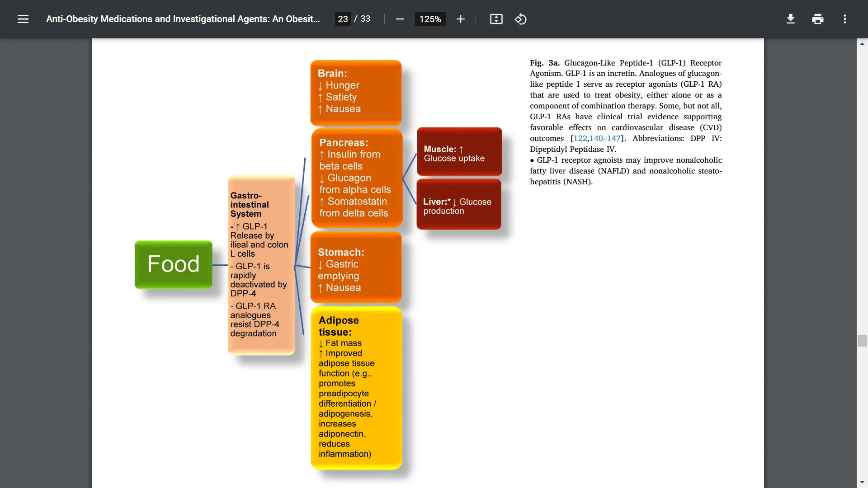Image resolution: width=868 pixels, height=488 pixels.
Task: Click the print icon for document
Action: point(818,19)
